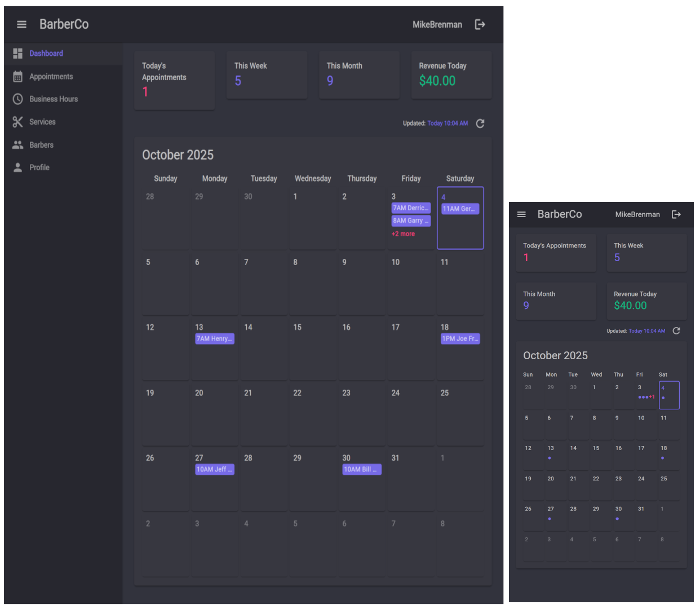Open Appointments from the sidebar
This screenshot has width=700, height=609.
51,77
